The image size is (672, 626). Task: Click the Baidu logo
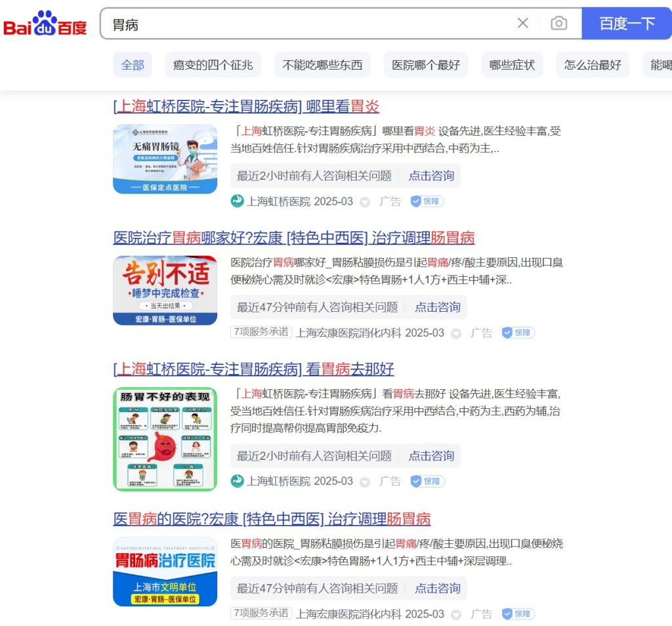coord(45,23)
